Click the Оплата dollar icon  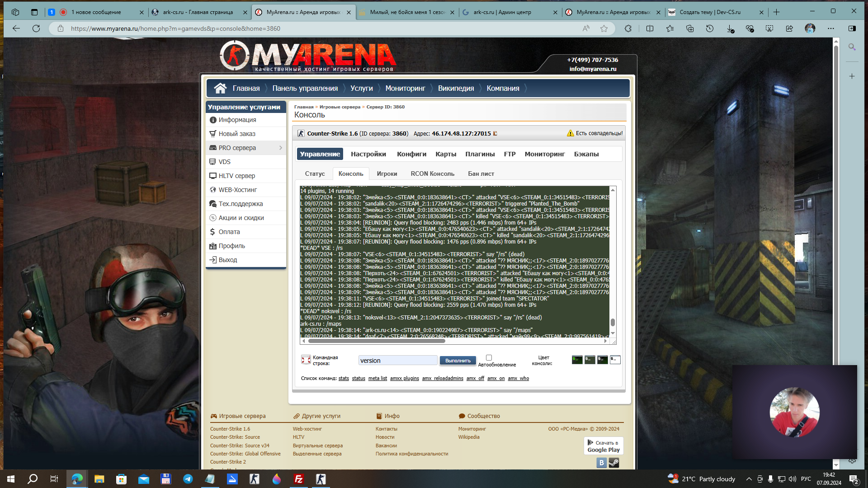tap(213, 232)
